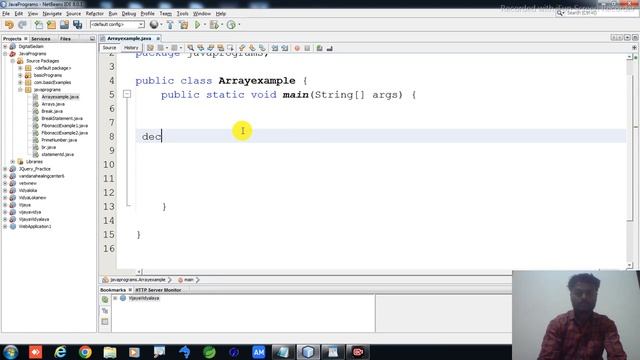Select the Source view button
The height and width of the screenshot is (360, 640).
click(109, 48)
